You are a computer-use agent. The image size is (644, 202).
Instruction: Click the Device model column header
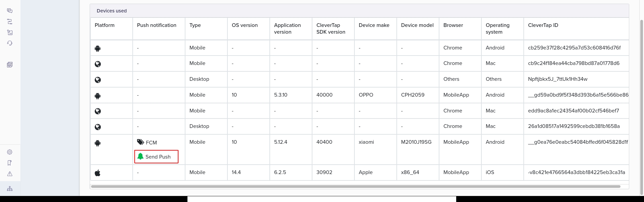click(x=417, y=25)
